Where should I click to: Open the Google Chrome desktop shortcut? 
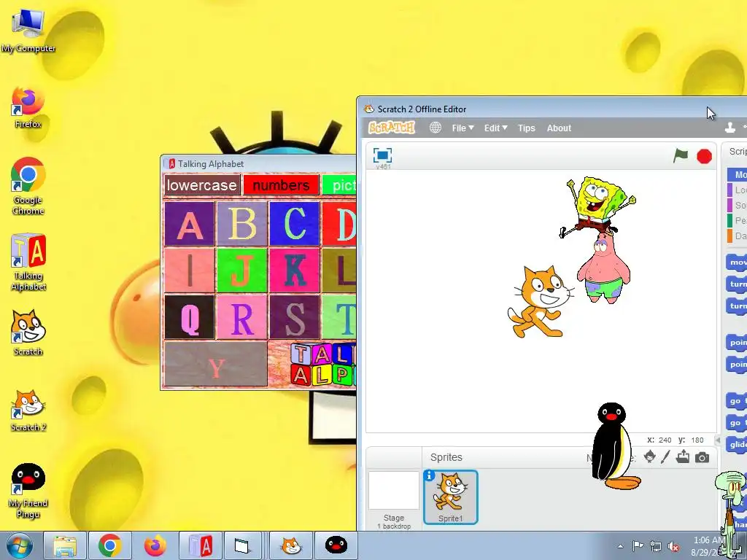(x=28, y=186)
